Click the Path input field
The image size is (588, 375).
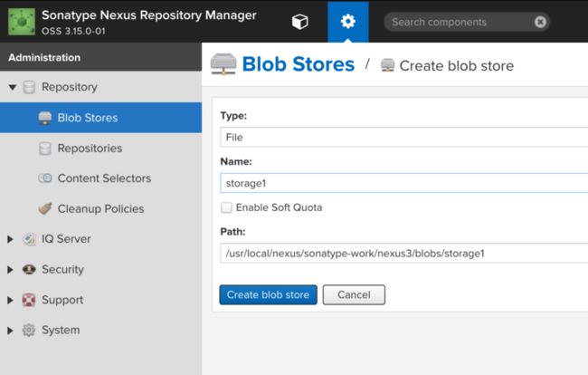click(x=403, y=254)
